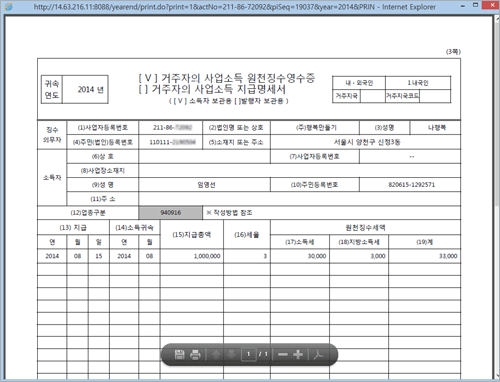Screen dimensions: 500x382
Task: Click the 1내국인 nationality cell
Action: (x=418, y=83)
